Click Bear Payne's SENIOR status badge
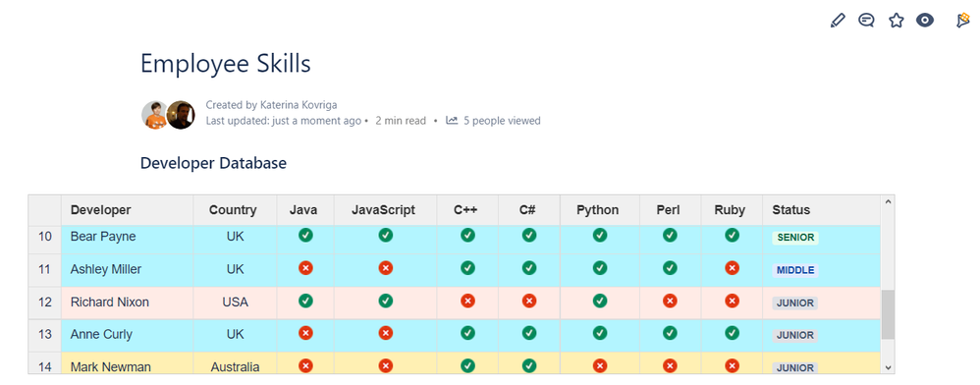 (795, 238)
